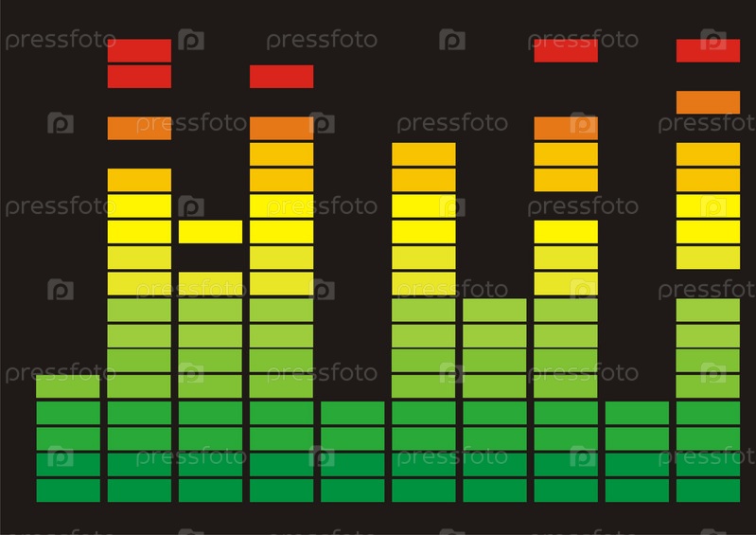The width and height of the screenshot is (756, 535).
Task: Click the bottom green segment of the fifth column
Action: click(x=352, y=490)
